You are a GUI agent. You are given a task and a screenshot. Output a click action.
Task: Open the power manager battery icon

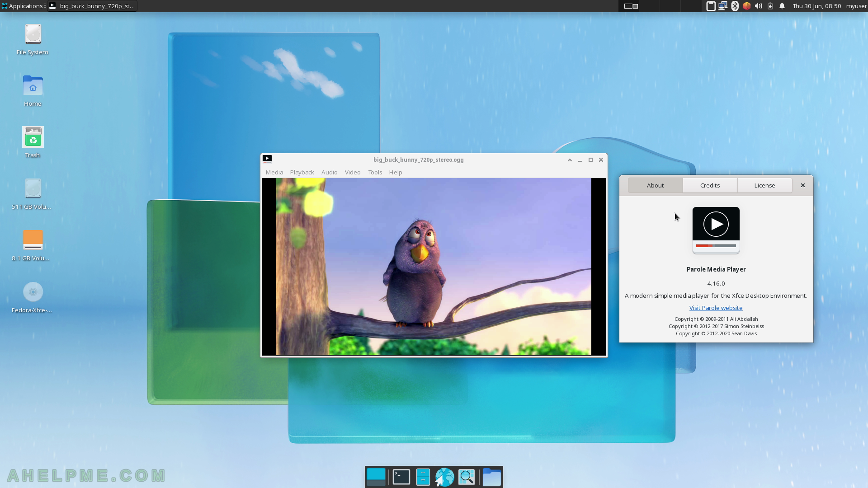[x=770, y=6]
